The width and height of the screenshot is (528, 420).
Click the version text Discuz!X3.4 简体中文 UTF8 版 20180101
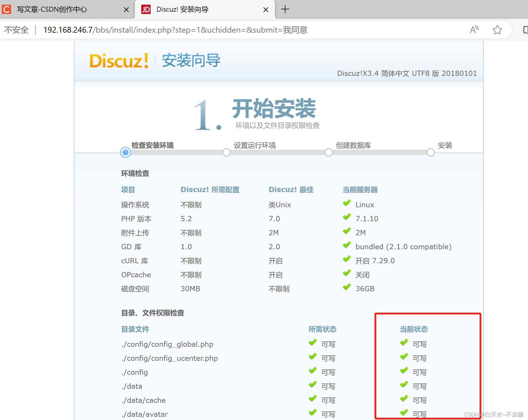tap(407, 73)
